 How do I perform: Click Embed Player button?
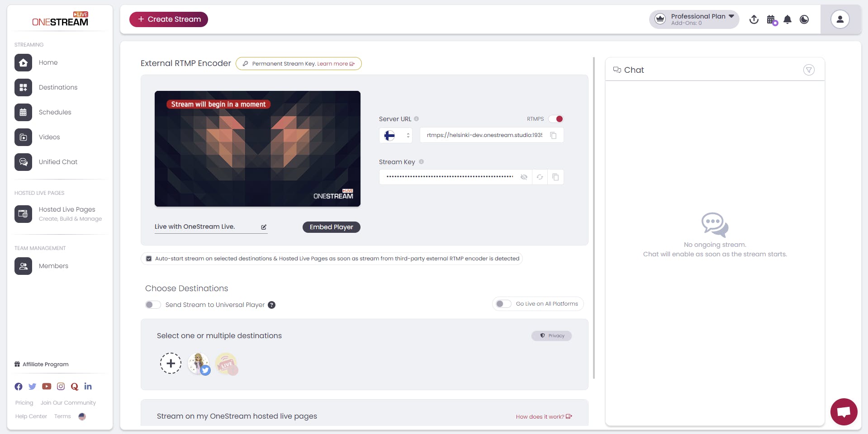point(332,227)
